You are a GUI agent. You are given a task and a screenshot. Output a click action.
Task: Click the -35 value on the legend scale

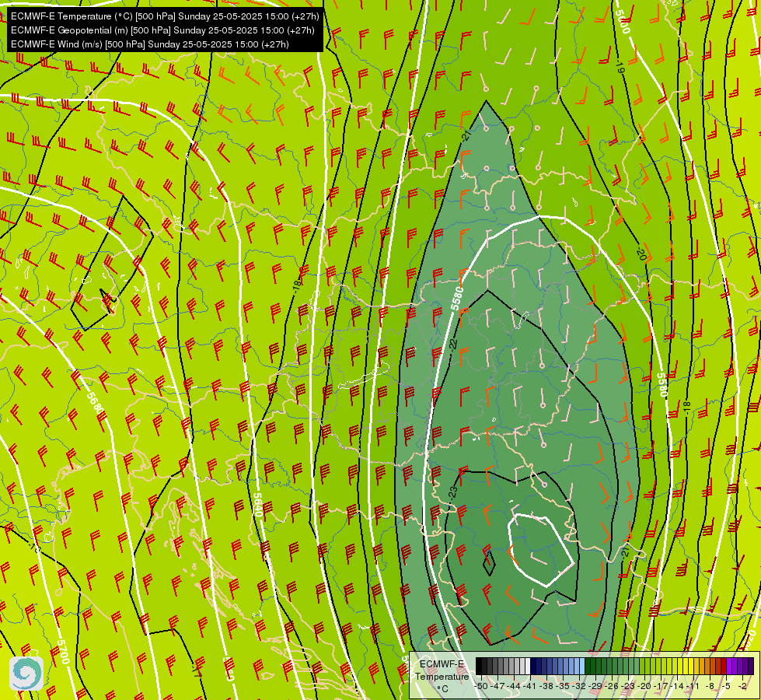(x=564, y=686)
